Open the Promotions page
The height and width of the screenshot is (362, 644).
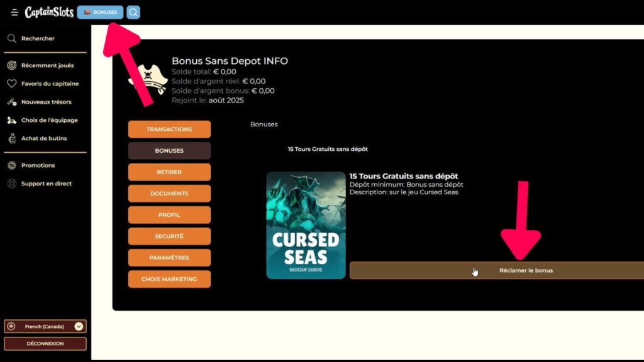click(x=38, y=165)
